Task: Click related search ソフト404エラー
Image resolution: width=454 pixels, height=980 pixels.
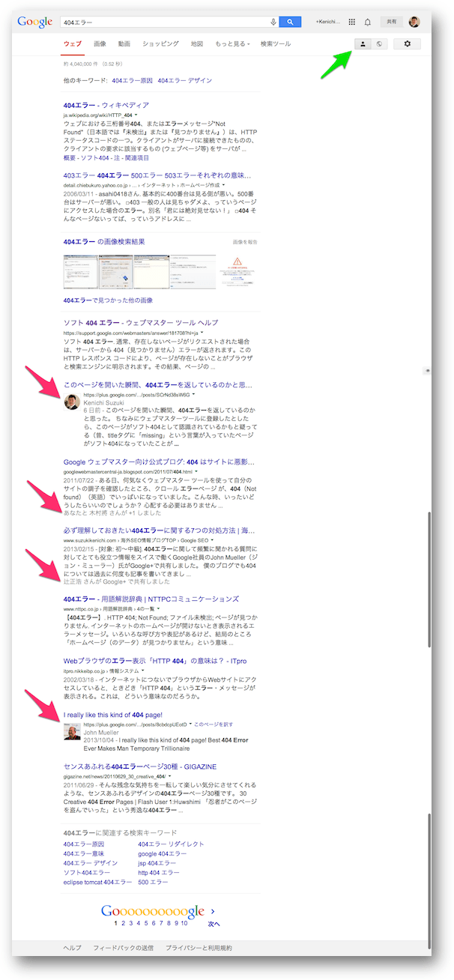Action: 87,873
